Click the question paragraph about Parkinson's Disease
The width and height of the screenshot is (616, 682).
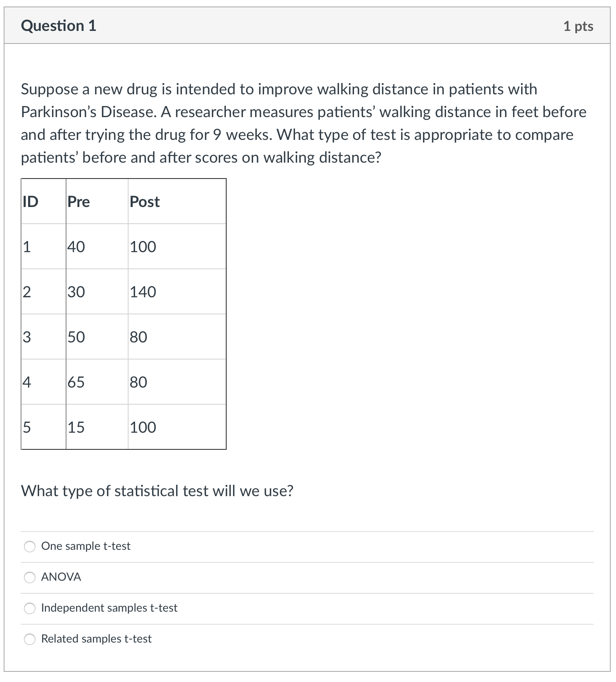(303, 123)
